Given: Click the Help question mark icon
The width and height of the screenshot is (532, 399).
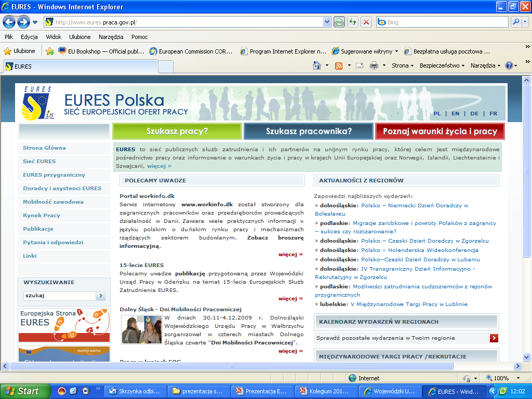Looking at the screenshot, I should point(509,65).
